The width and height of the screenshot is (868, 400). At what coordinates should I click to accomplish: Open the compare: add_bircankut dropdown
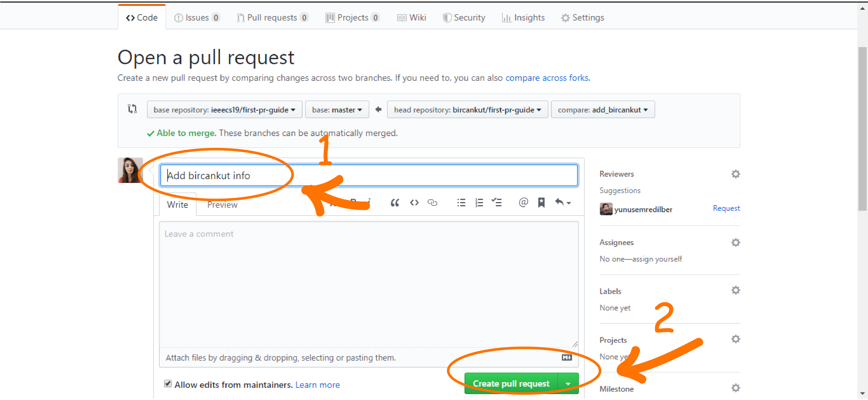pos(603,110)
